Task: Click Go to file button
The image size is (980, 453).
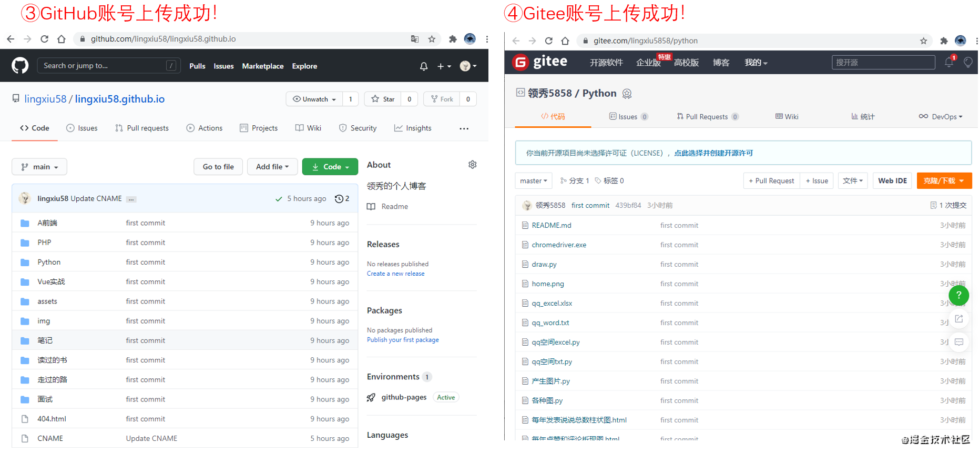Action: (x=218, y=167)
